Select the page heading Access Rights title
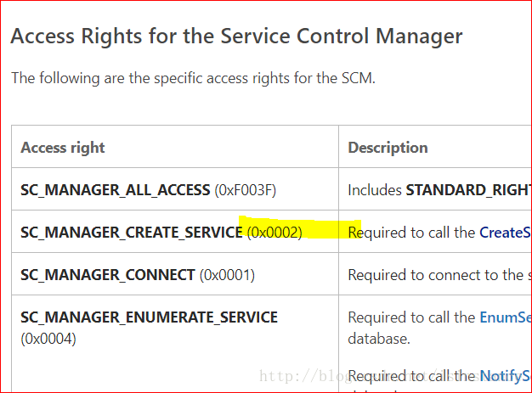The image size is (532, 393). (x=236, y=36)
